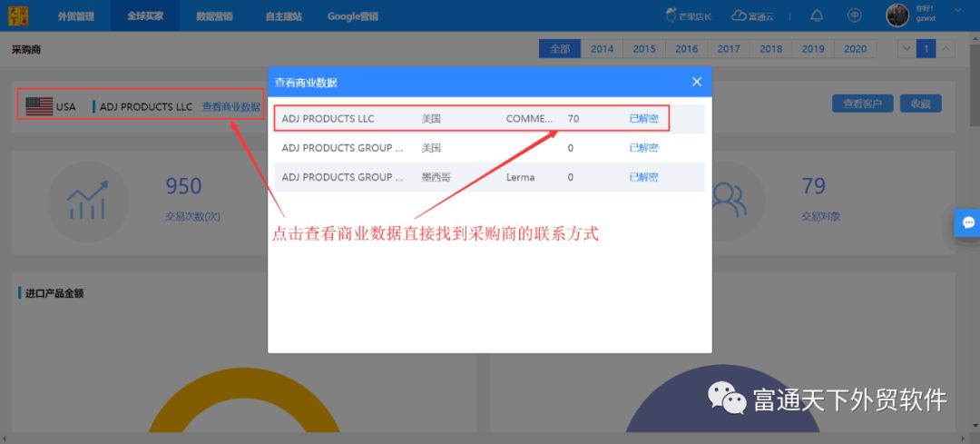
Task: Open the 外贸管理 menu
Action: point(76,16)
